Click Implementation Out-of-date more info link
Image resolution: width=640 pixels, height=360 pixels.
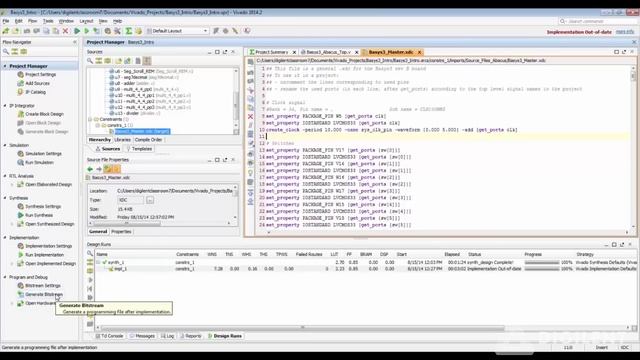(624, 31)
